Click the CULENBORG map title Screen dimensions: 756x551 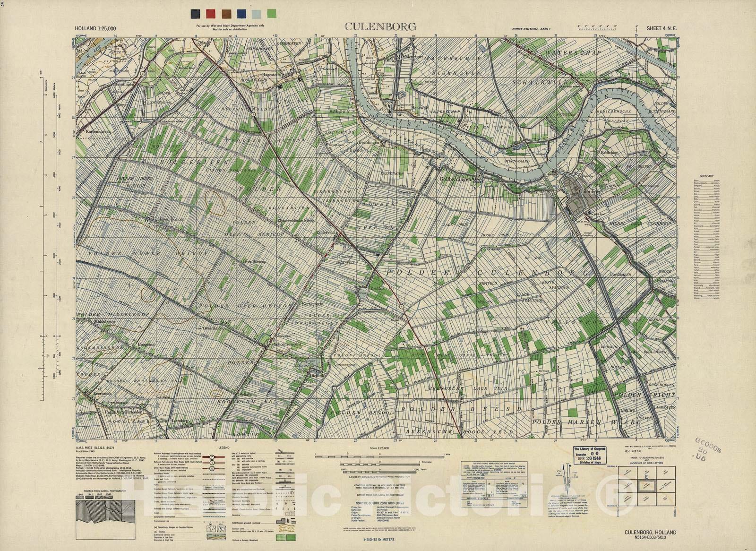click(x=374, y=26)
